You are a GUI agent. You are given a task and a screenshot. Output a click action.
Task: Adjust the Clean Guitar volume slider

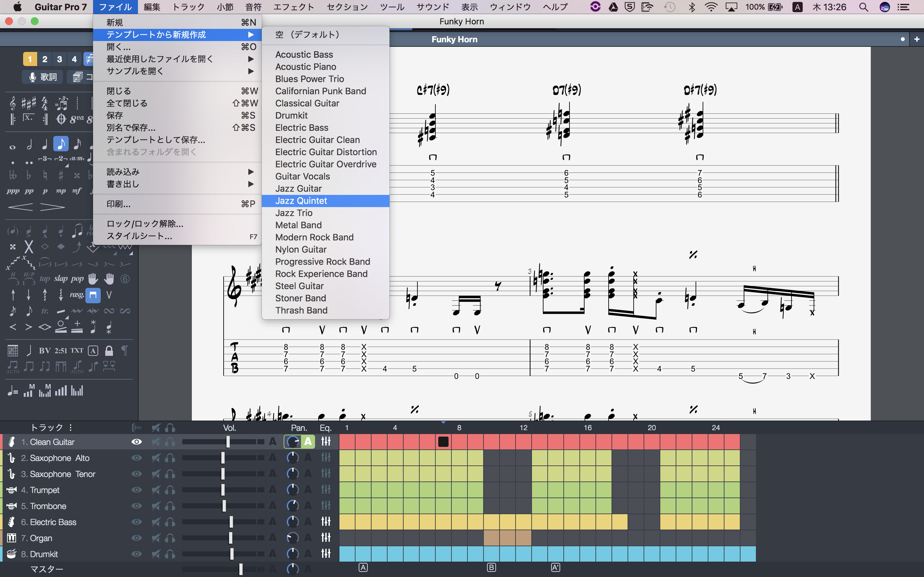[228, 442]
